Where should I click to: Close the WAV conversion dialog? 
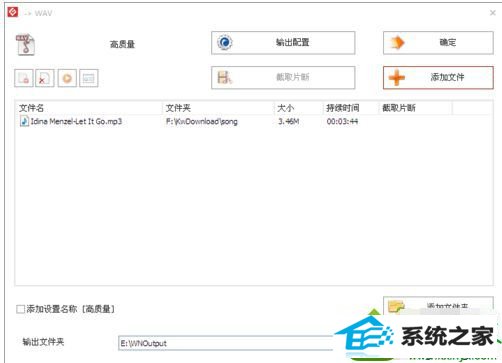coord(492,13)
